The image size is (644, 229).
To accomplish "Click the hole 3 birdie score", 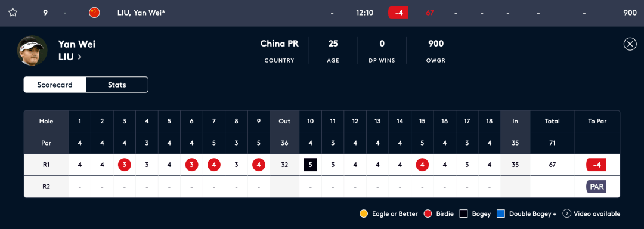I will (125, 165).
